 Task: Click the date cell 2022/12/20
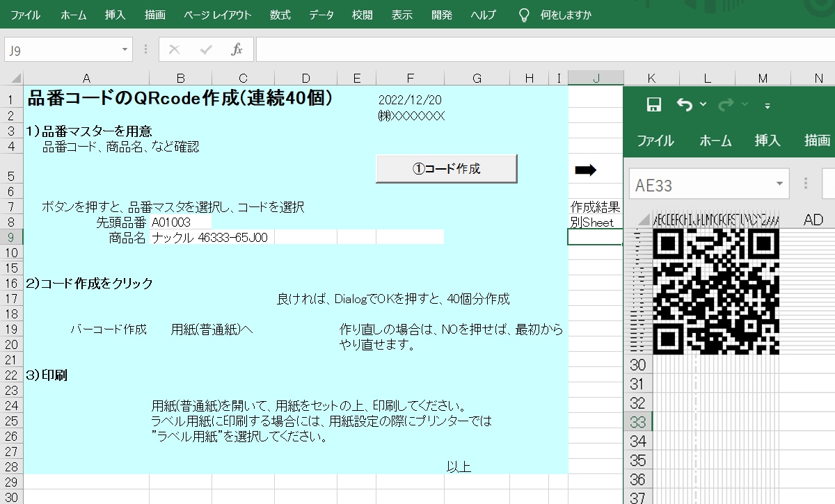pyautogui.click(x=409, y=101)
